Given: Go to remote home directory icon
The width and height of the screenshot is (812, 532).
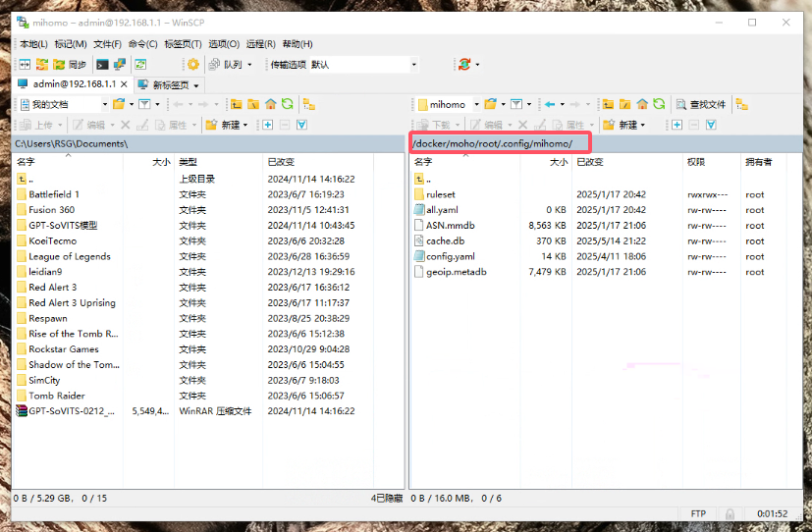Looking at the screenshot, I should [x=642, y=105].
